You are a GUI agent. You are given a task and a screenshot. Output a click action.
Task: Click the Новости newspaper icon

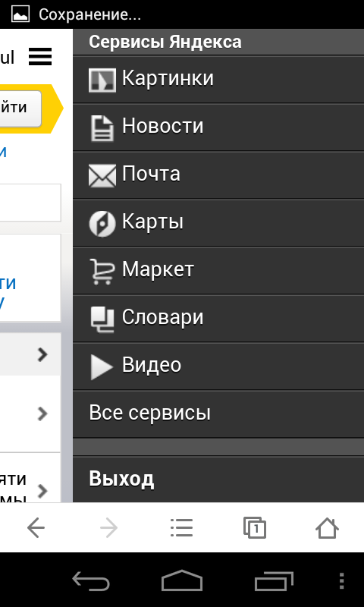102,128
